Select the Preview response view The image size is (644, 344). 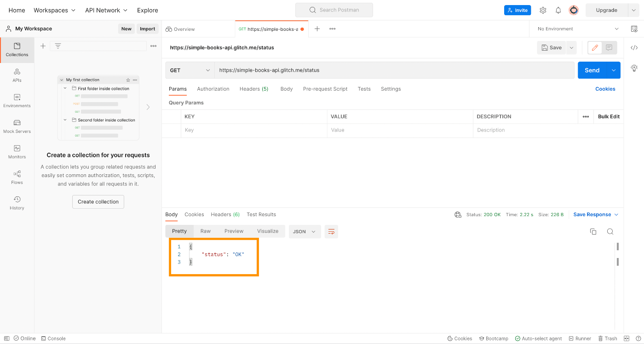pyautogui.click(x=234, y=231)
